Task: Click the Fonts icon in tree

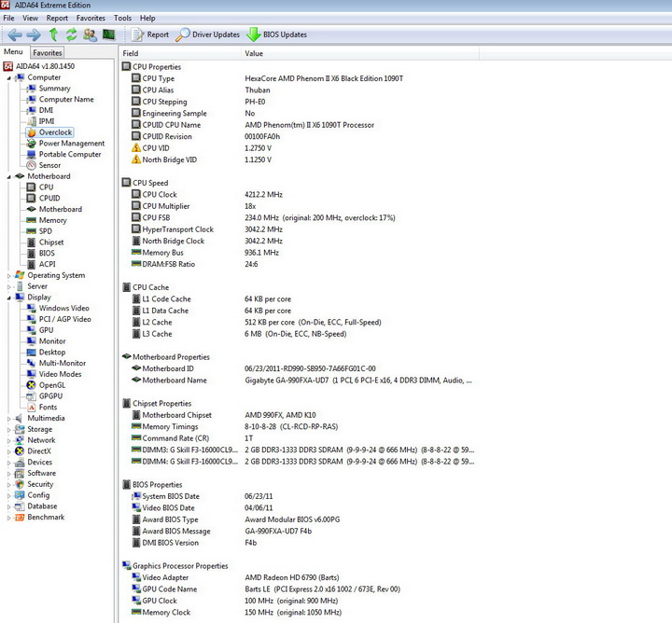Action: (31, 408)
